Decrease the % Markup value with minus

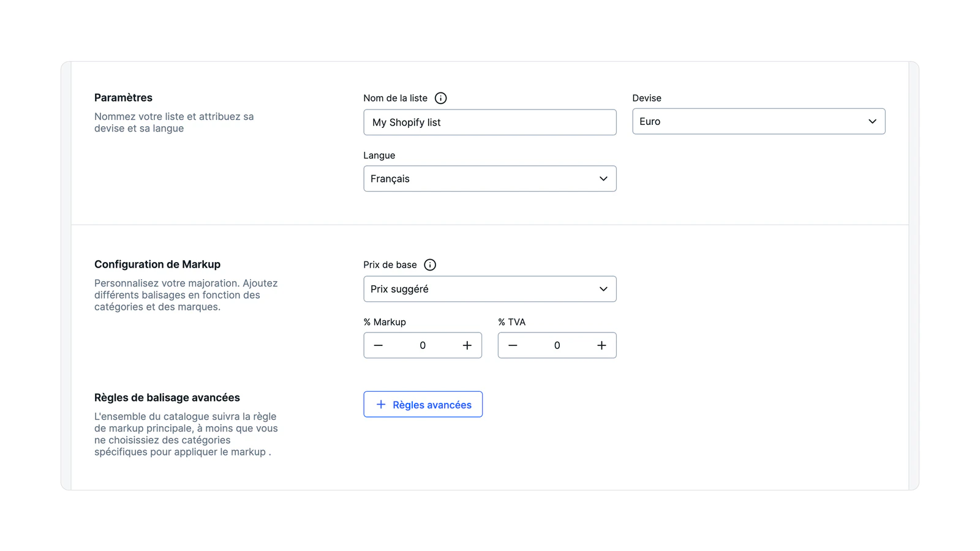379,345
